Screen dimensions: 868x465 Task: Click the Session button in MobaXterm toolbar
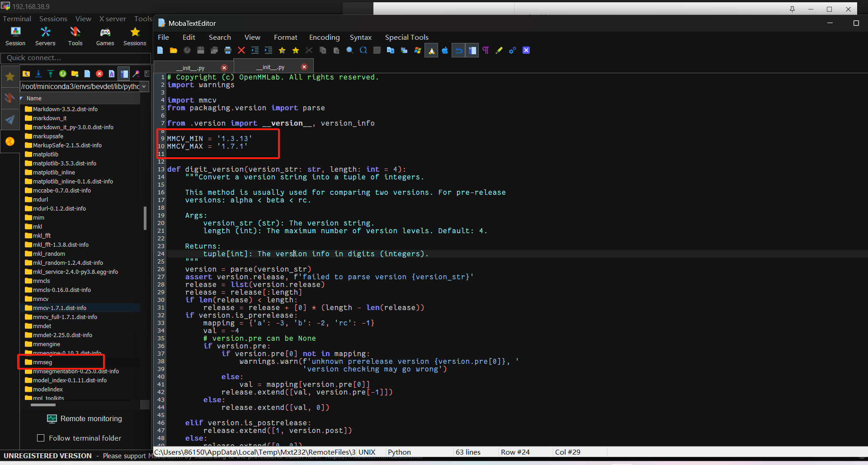coord(15,36)
